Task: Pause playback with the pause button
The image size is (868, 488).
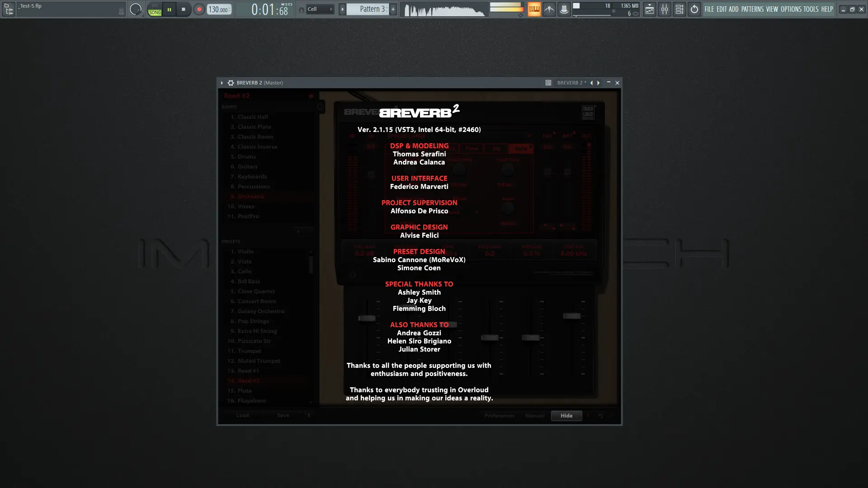Action: [169, 9]
